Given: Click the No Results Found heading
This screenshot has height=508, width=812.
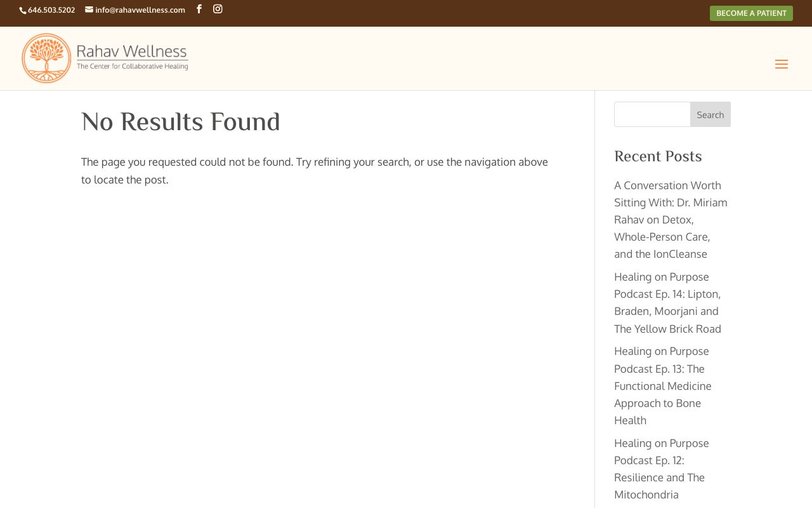Looking at the screenshot, I should click(181, 122).
